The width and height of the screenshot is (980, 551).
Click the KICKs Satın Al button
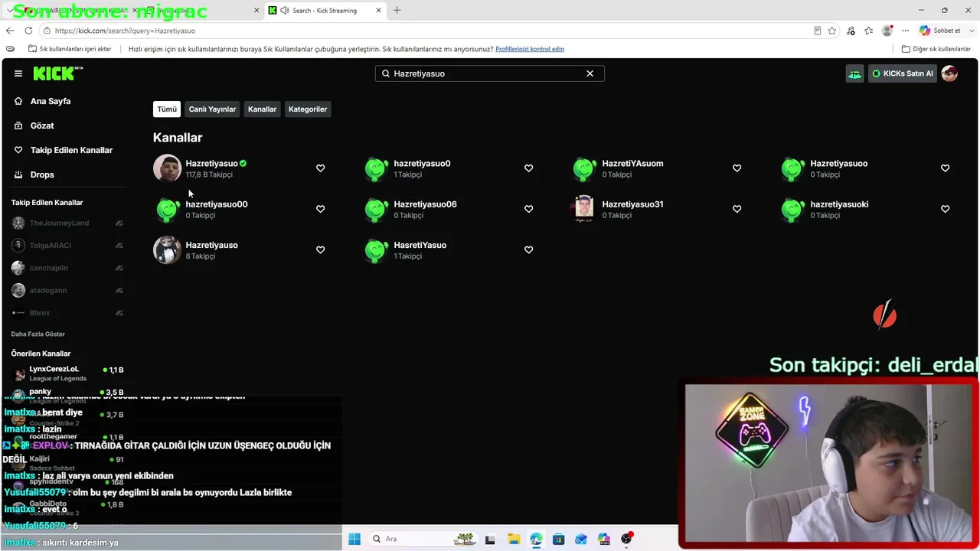pos(903,73)
